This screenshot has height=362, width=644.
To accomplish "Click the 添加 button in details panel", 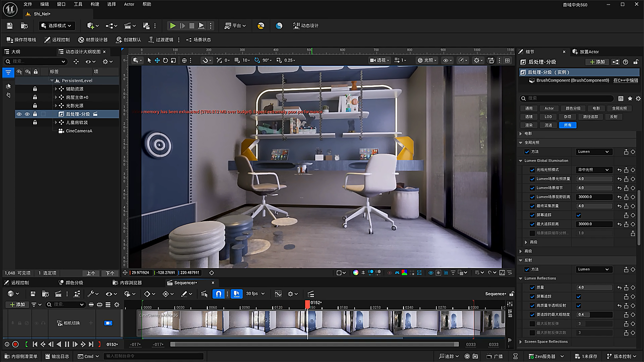I will coord(597,62).
